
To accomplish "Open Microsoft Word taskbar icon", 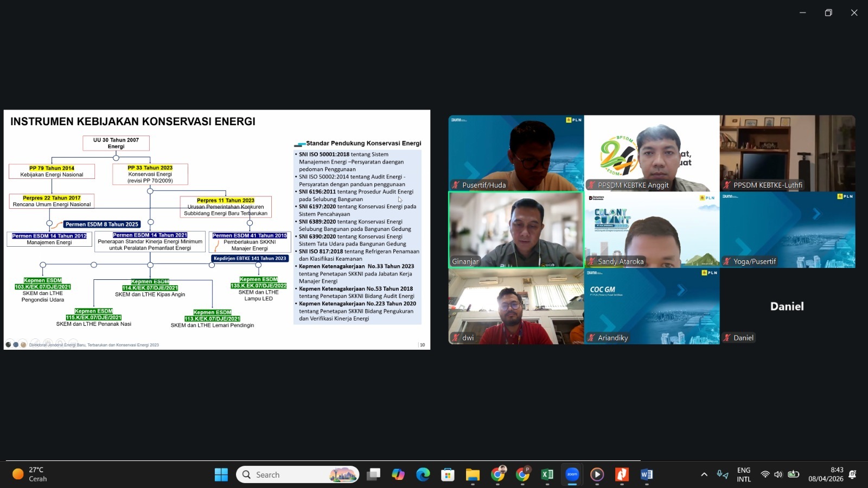I will pyautogui.click(x=646, y=474).
